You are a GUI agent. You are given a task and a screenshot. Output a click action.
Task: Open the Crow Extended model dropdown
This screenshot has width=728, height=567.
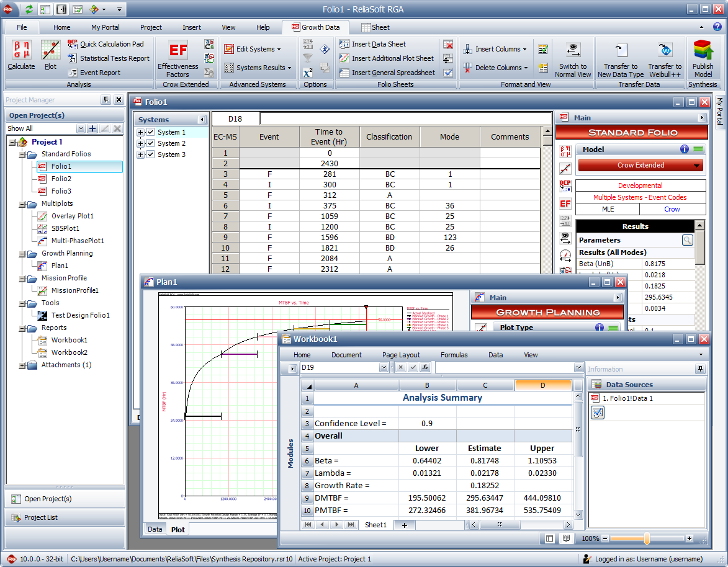click(698, 166)
